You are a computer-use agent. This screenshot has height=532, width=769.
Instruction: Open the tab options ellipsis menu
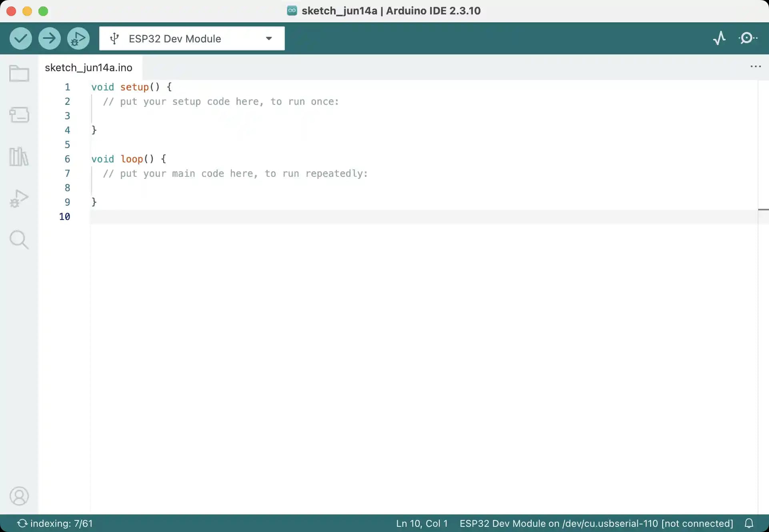[x=755, y=66]
